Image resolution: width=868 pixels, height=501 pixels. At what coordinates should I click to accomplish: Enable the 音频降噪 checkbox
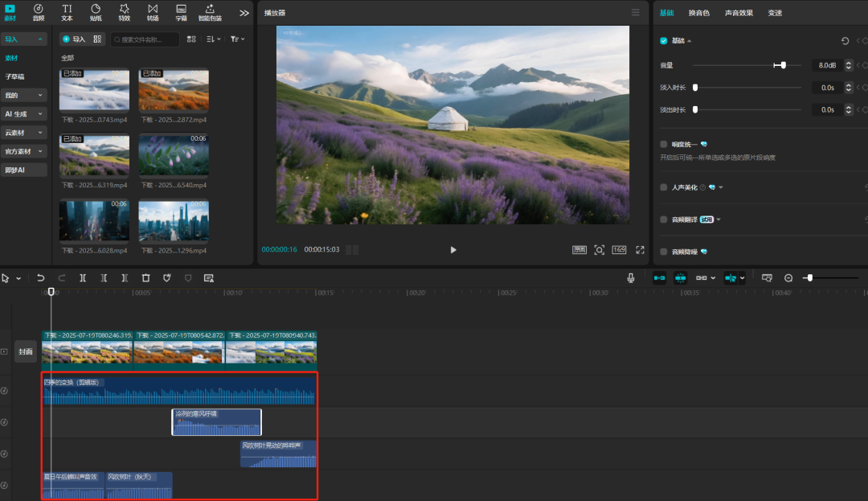click(664, 252)
